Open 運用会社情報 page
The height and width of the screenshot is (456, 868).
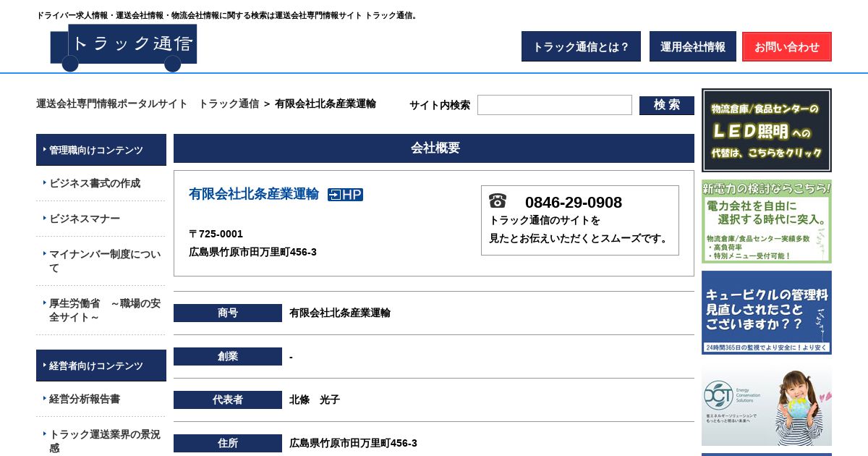[x=693, y=46]
